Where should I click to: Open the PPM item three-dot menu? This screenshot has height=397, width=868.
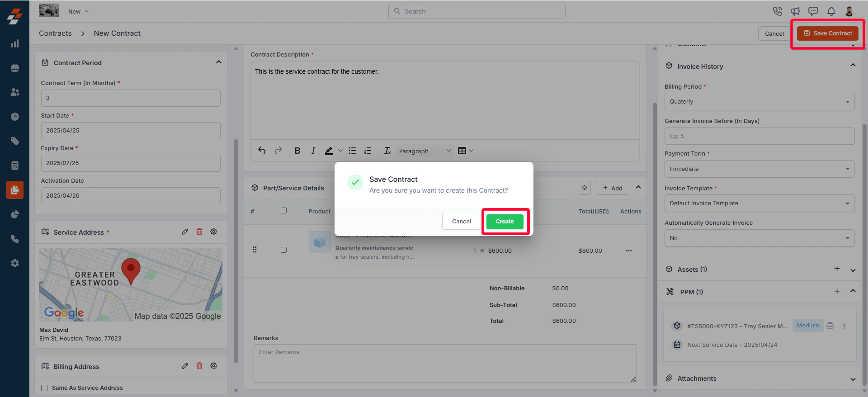pyautogui.click(x=844, y=326)
